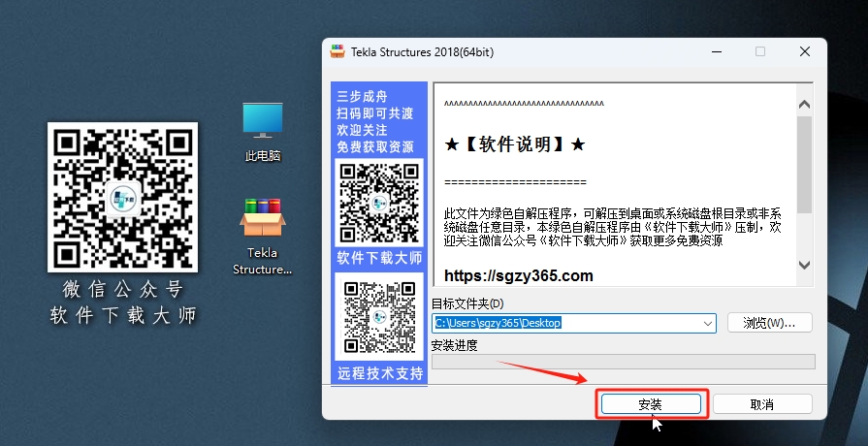Click the 软件下载大师 label in installer sidebar
The height and width of the screenshot is (446, 868).
[379, 258]
